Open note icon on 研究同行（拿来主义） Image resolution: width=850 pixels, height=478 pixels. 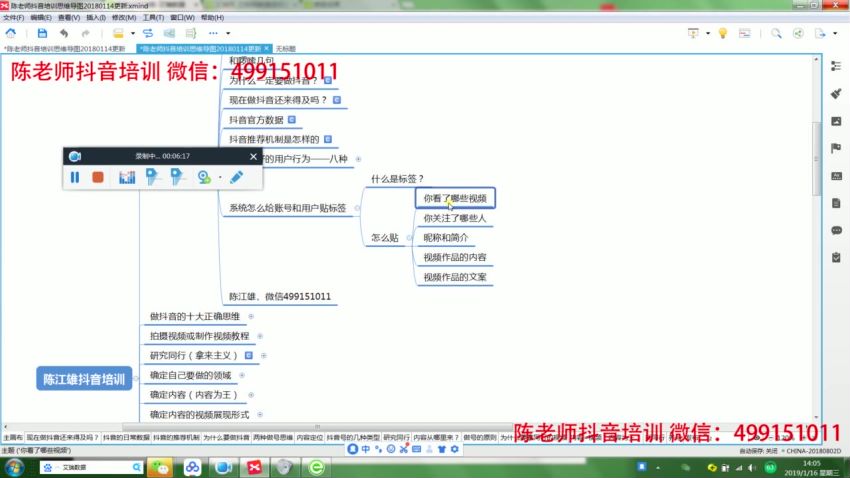tap(248, 356)
